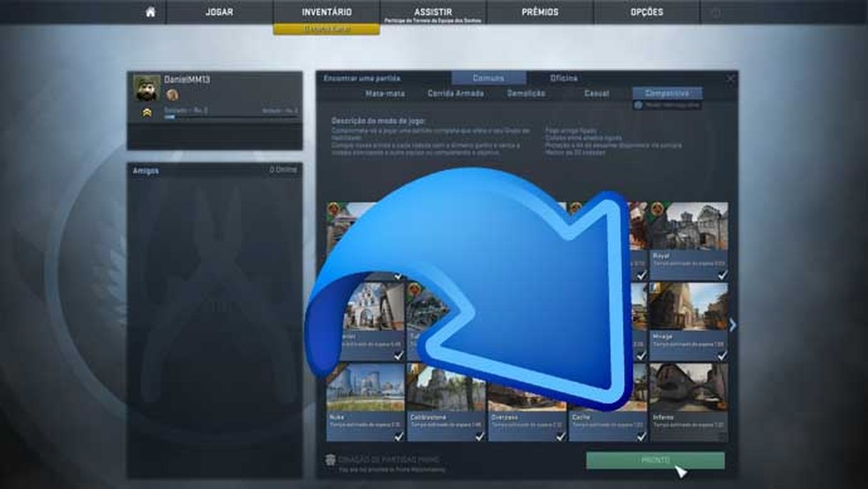Select the Demolição game mode

pos(526,94)
